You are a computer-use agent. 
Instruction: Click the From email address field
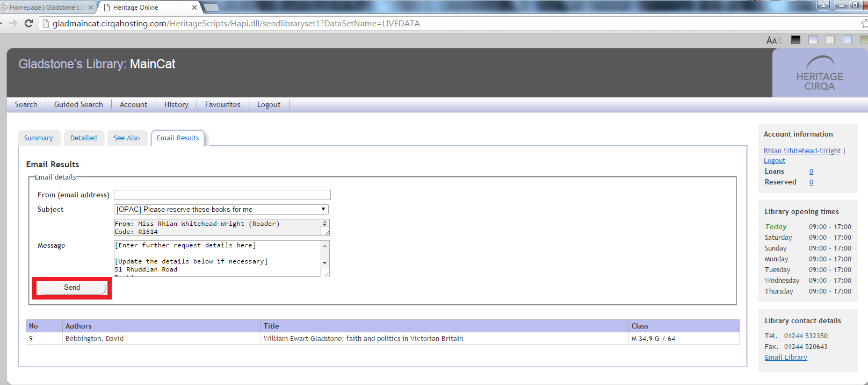(x=222, y=195)
